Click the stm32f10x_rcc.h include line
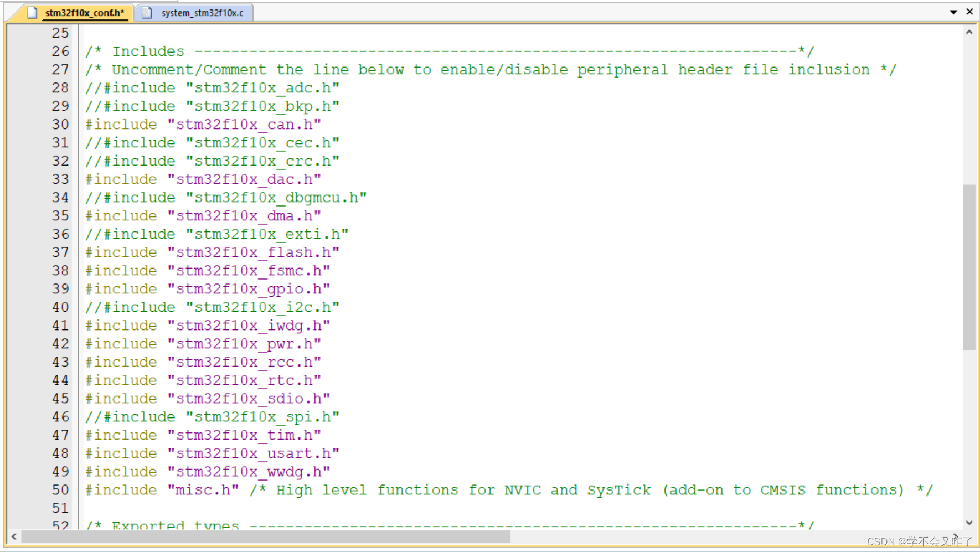This screenshot has width=980, height=552. [203, 362]
